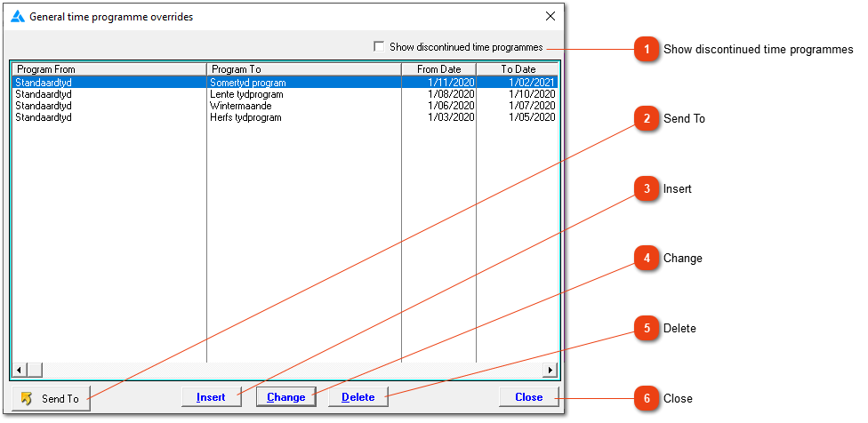
Task: Select the Somertyd program row
Action: 285,83
